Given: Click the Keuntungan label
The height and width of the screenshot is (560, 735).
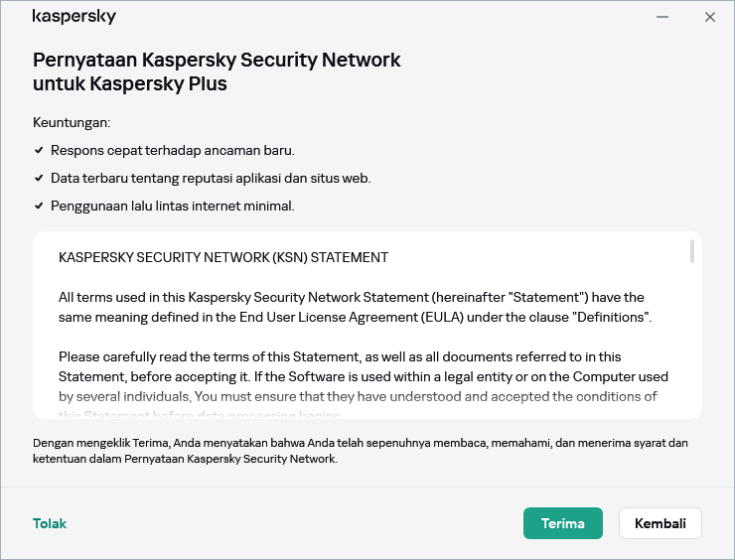Looking at the screenshot, I should 72,122.
